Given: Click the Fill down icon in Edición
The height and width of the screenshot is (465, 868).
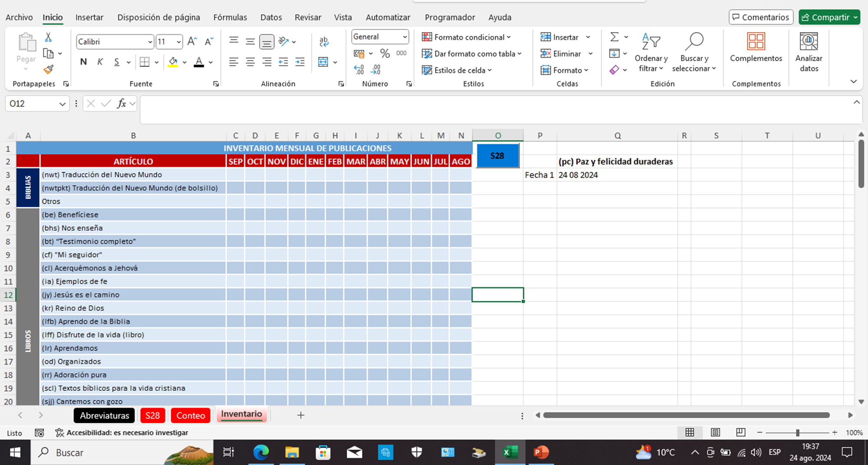Looking at the screenshot, I should [x=614, y=53].
